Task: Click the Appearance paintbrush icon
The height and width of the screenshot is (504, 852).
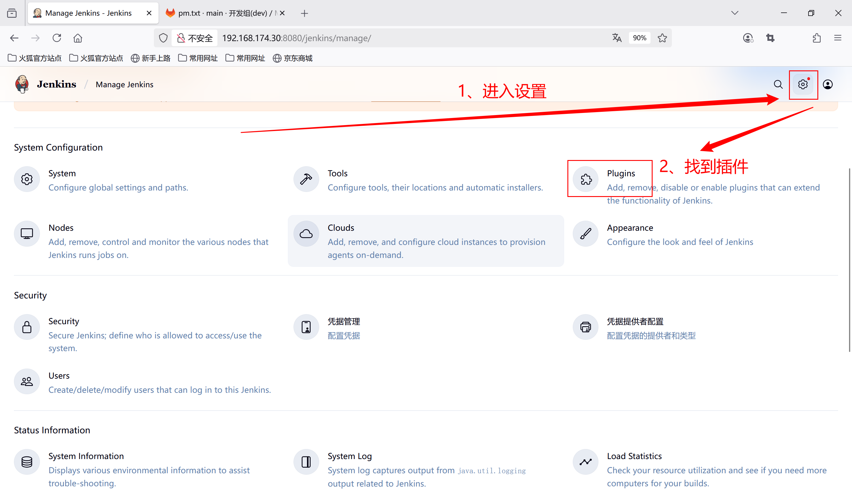Action: click(x=585, y=234)
